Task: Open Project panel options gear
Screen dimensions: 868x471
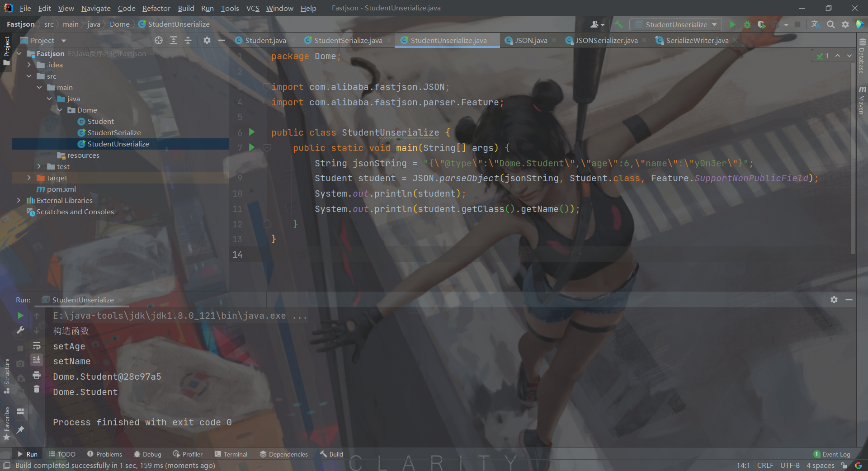Action: point(207,40)
